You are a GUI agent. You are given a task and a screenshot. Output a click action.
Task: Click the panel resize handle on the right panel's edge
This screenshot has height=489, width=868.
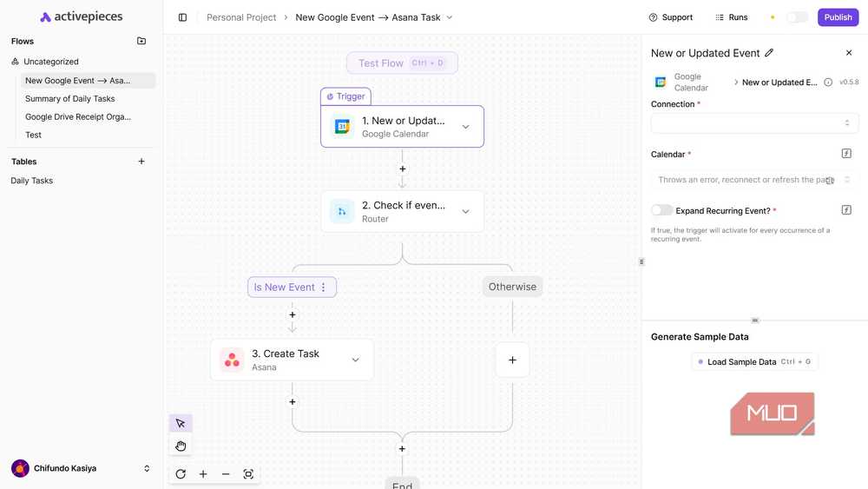pyautogui.click(x=641, y=261)
